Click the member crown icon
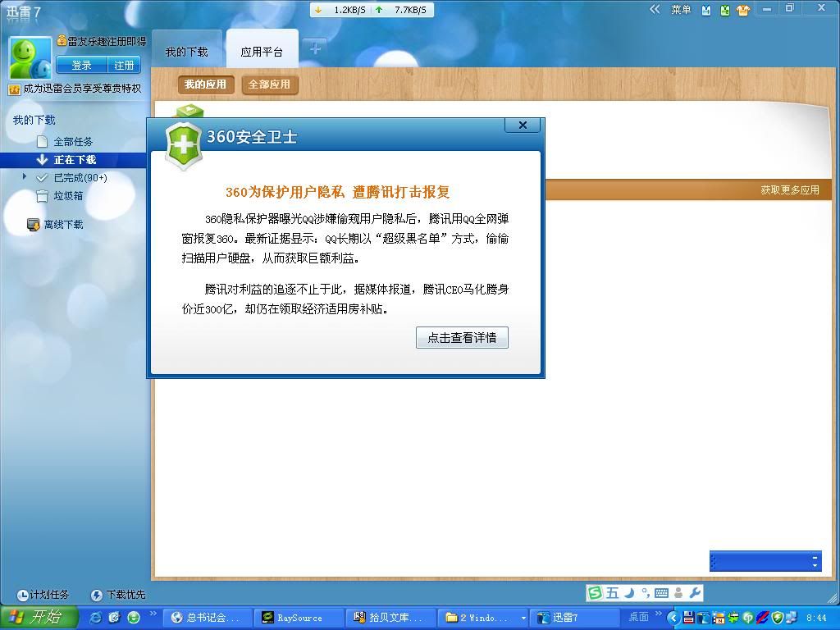Viewport: 840px width, 630px height. pyautogui.click(x=14, y=89)
